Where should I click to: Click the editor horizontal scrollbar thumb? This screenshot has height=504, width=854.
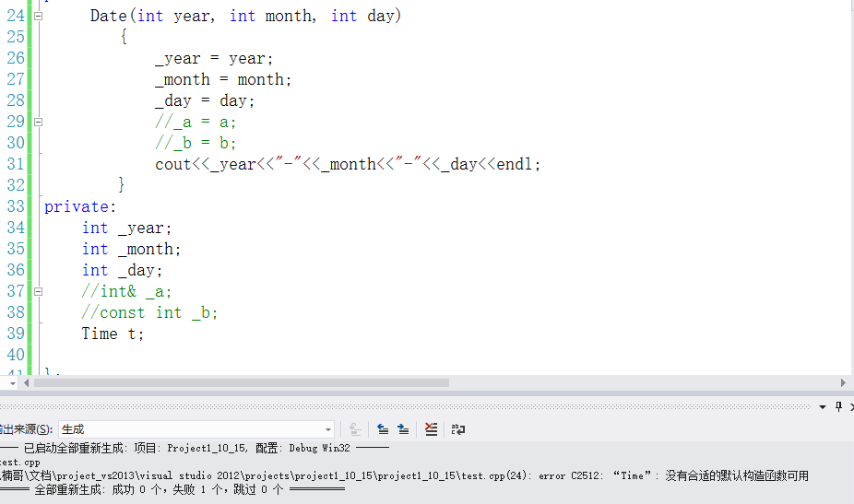click(242, 383)
